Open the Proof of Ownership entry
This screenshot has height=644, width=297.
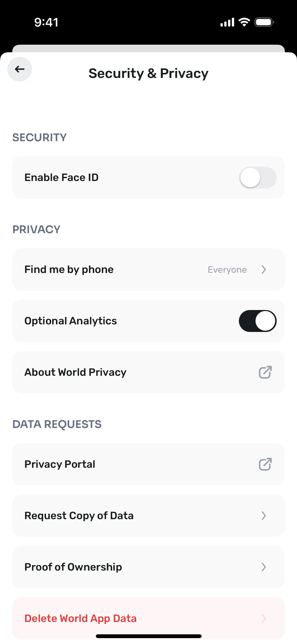tap(73, 567)
